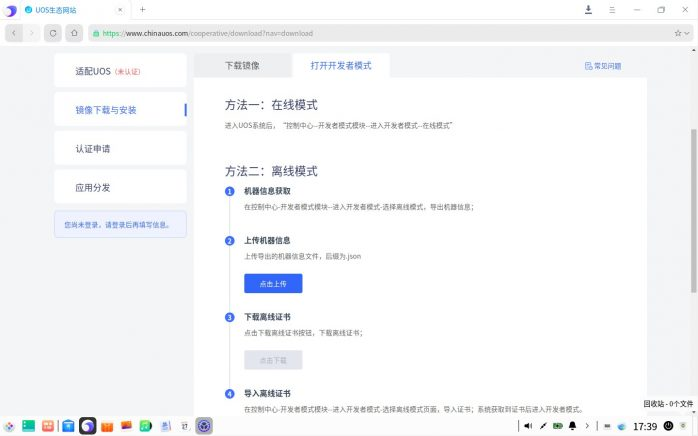Open the image viewer dock icon

click(126, 426)
